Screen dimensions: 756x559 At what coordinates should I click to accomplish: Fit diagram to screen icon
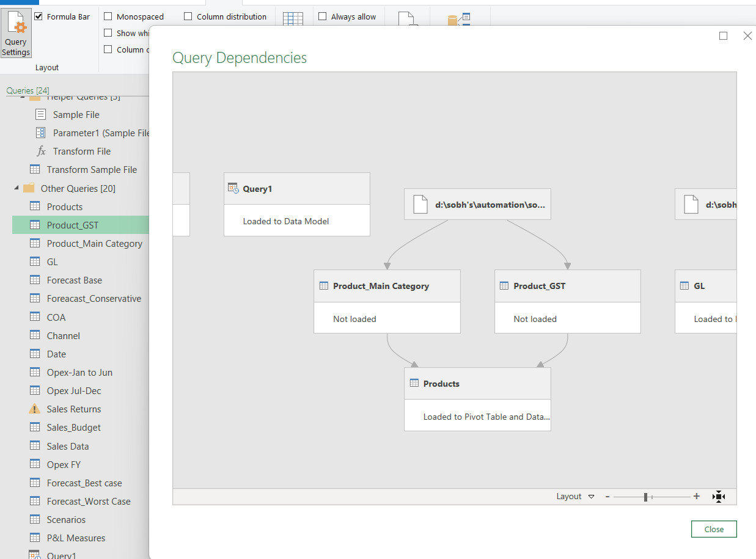click(719, 497)
